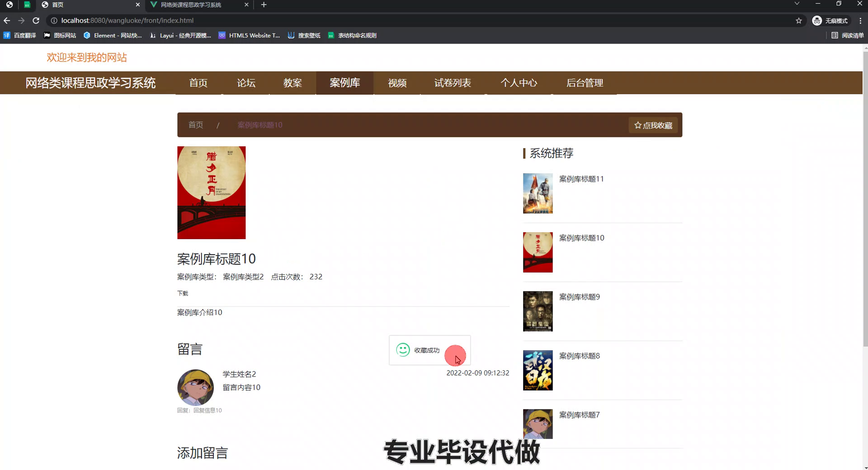View site information icon in address bar
Screen dimensions: 868x470
(x=54, y=20)
